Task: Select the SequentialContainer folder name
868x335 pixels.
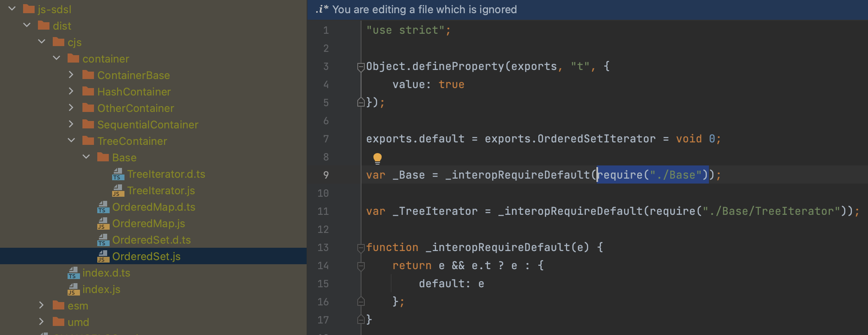Action: pyautogui.click(x=148, y=125)
